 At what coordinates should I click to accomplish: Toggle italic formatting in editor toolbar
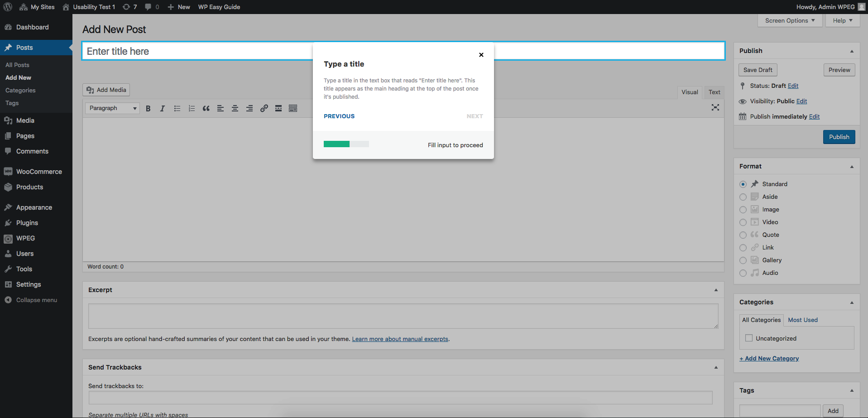tap(163, 108)
